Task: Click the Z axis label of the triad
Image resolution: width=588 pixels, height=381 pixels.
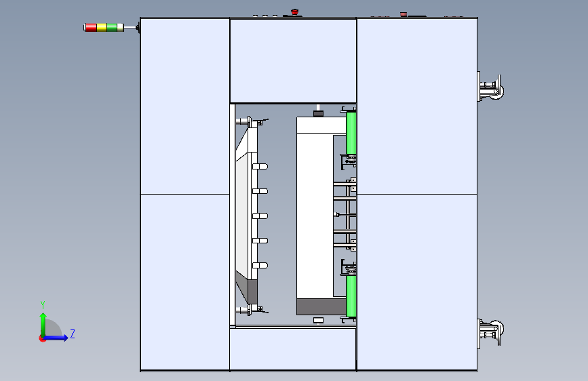Action: pyautogui.click(x=73, y=334)
